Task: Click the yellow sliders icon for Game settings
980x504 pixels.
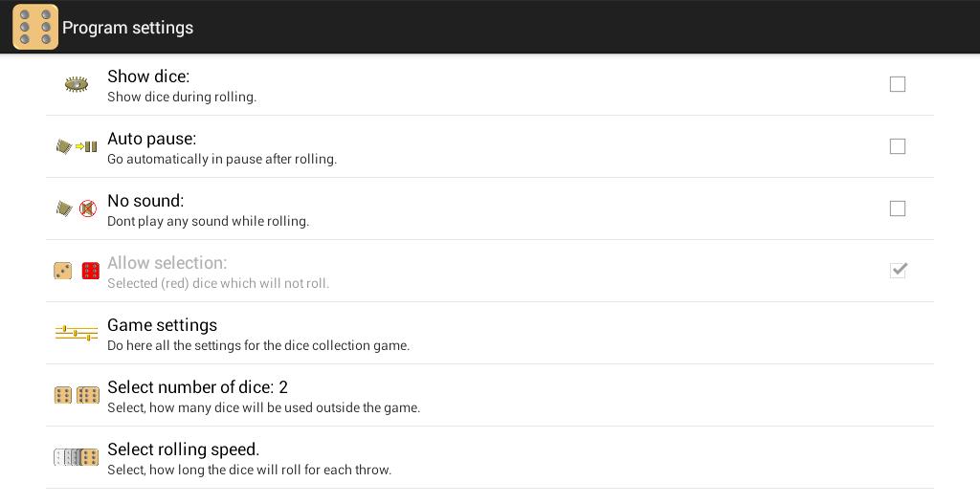Action: pyautogui.click(x=77, y=333)
